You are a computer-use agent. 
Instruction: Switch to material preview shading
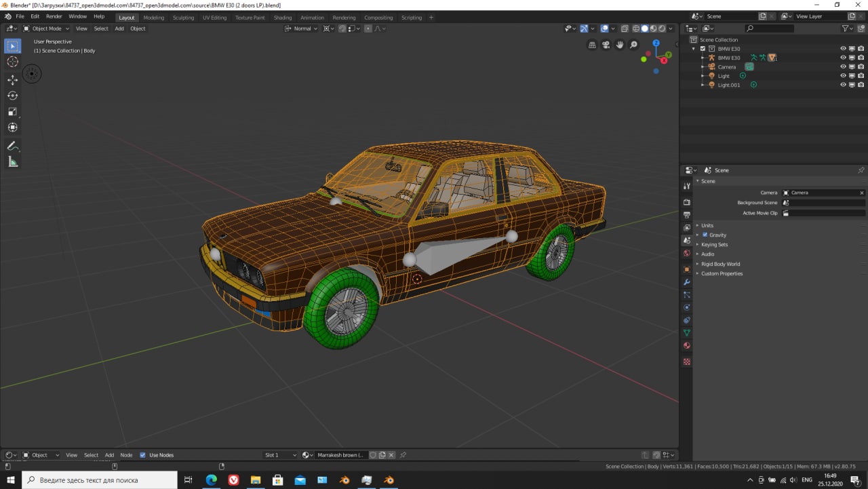click(654, 28)
